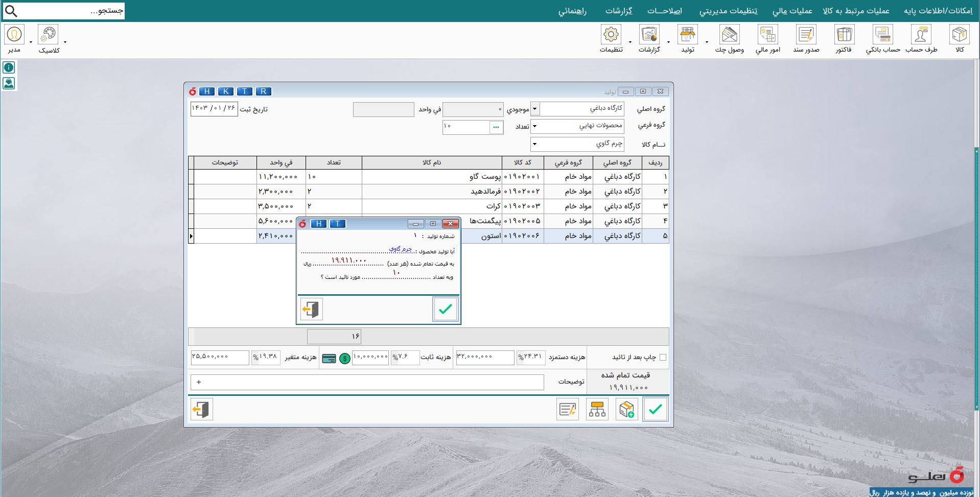Open the گزارشات toolbar icon

649,35
